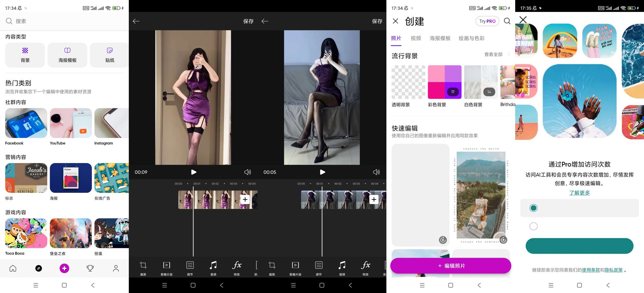Open the 贴纸 content type card

pos(110,55)
